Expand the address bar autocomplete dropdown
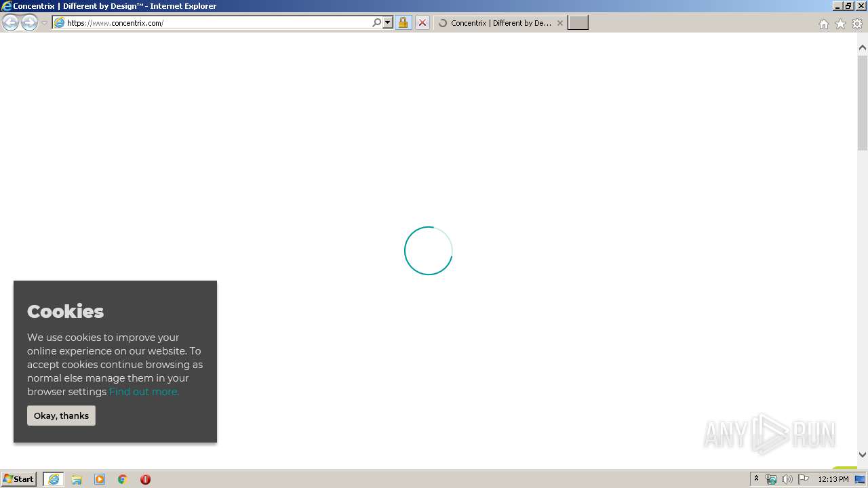The width and height of the screenshot is (868, 488). click(x=388, y=23)
